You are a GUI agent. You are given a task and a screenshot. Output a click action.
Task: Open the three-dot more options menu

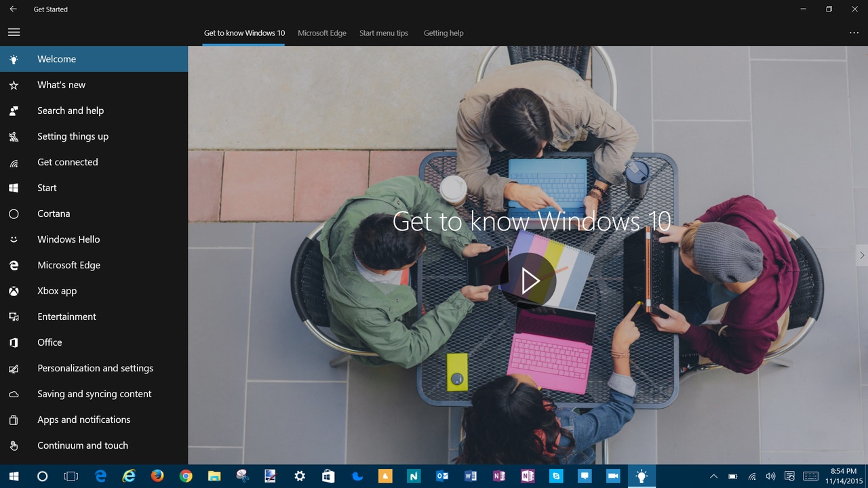click(x=854, y=33)
